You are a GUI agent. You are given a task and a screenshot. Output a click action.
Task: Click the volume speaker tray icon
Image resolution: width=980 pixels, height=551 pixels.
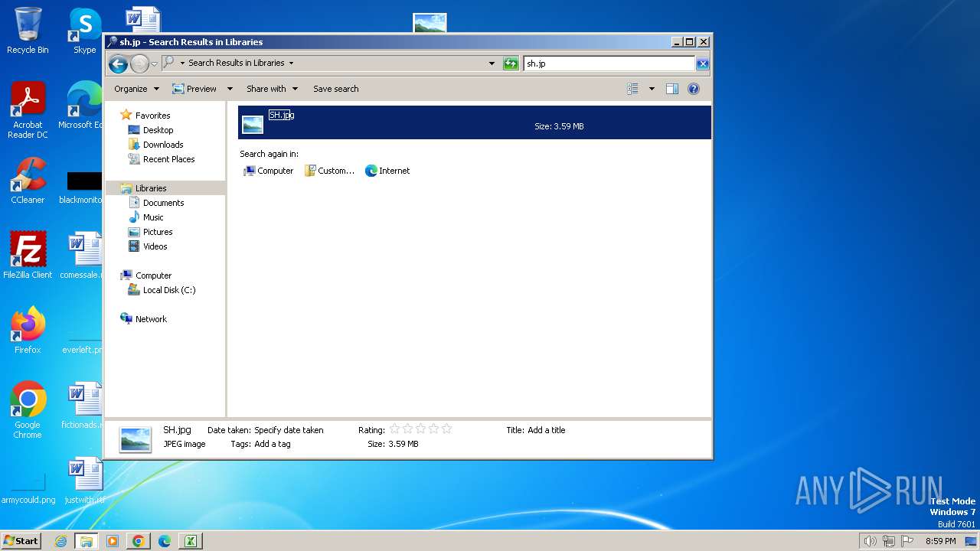[870, 541]
